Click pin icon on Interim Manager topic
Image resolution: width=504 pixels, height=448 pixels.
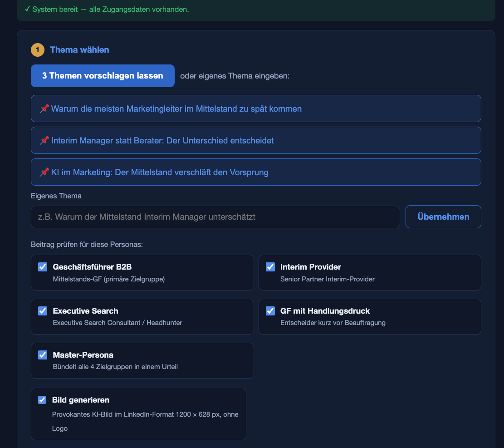click(x=44, y=140)
